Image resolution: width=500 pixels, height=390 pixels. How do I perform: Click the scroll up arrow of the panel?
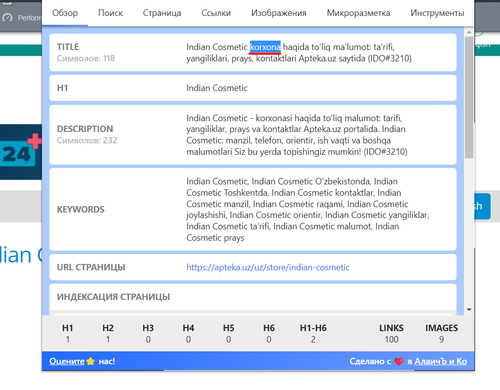469,32
